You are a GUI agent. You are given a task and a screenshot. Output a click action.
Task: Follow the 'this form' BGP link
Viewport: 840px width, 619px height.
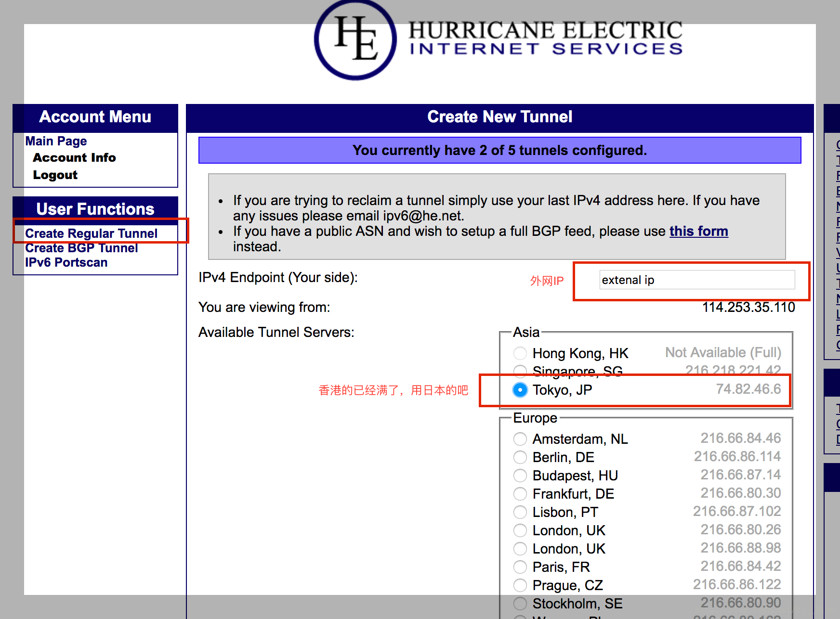coord(698,232)
